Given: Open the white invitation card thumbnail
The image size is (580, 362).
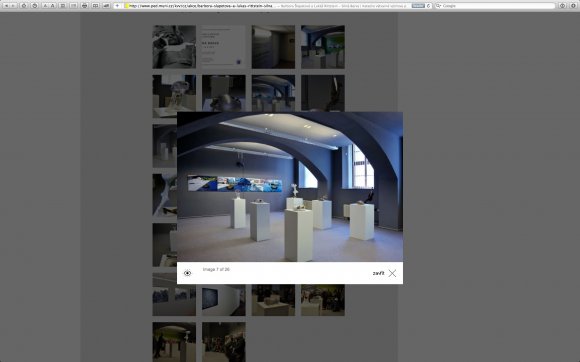Looking at the screenshot, I should point(223,47).
